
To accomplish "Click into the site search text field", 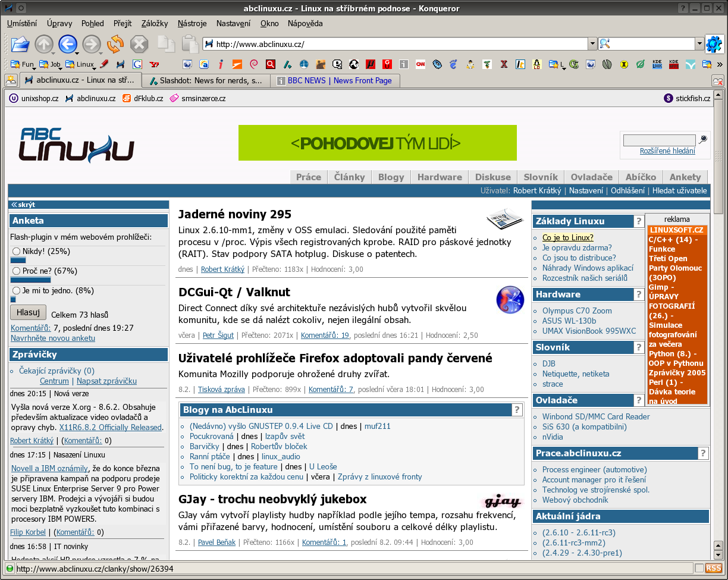I will (x=659, y=140).
